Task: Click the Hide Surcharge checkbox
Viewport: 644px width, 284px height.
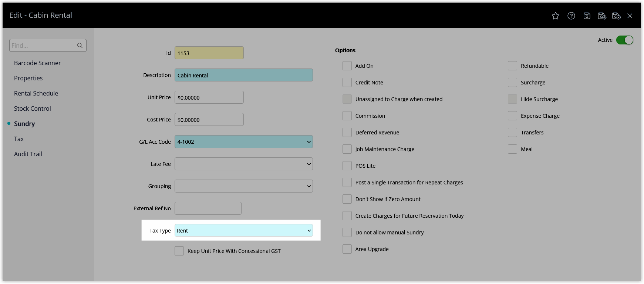Action: 512,99
